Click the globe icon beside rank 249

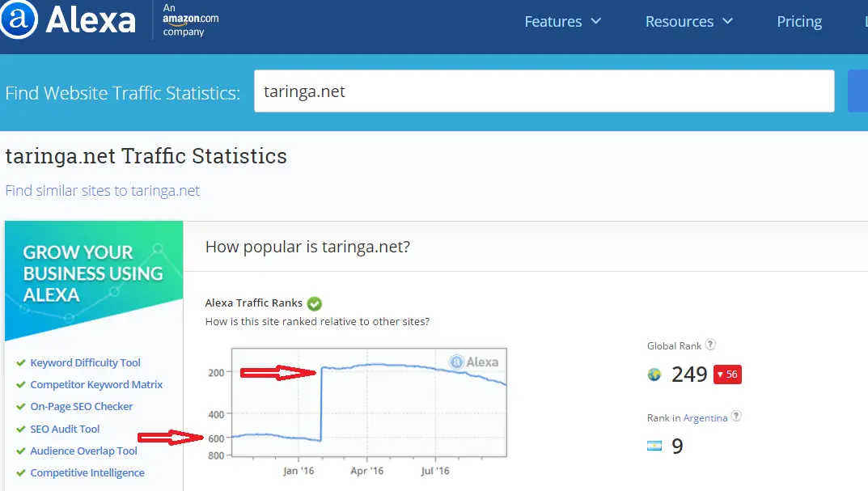click(654, 375)
